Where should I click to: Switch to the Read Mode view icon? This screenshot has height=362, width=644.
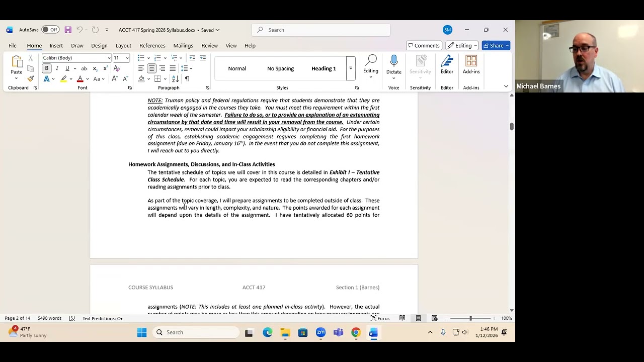point(402,318)
